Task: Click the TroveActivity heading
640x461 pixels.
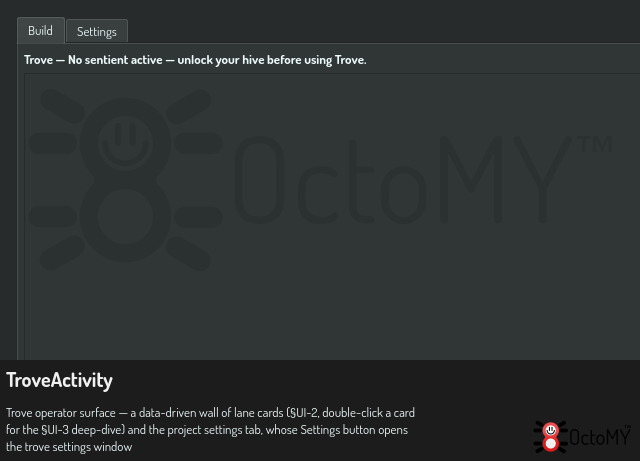Action: [x=59, y=381]
